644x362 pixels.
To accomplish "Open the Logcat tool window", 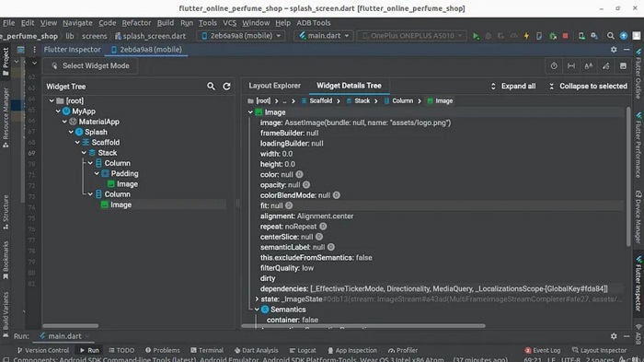I will (303, 350).
